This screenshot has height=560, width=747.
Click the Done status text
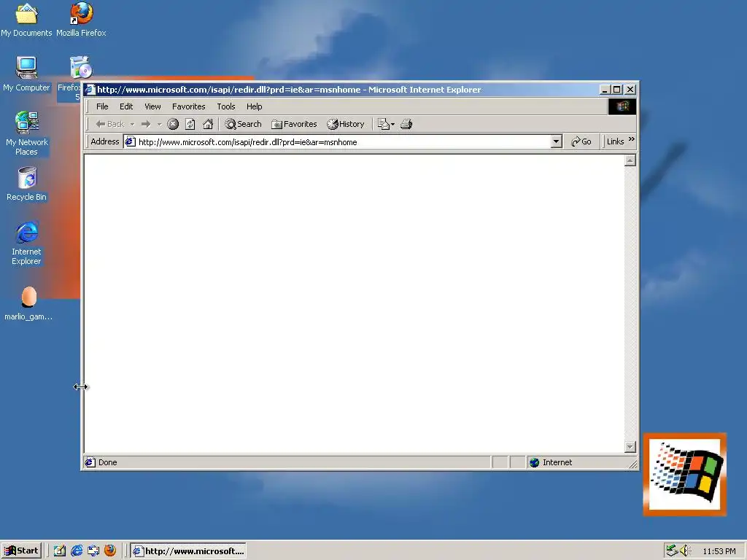[x=108, y=462]
